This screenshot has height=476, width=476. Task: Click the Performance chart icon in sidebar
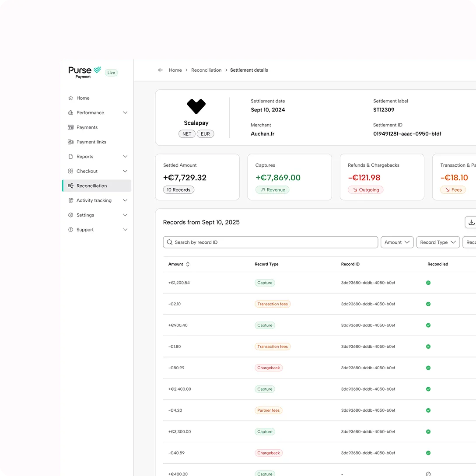tap(71, 112)
